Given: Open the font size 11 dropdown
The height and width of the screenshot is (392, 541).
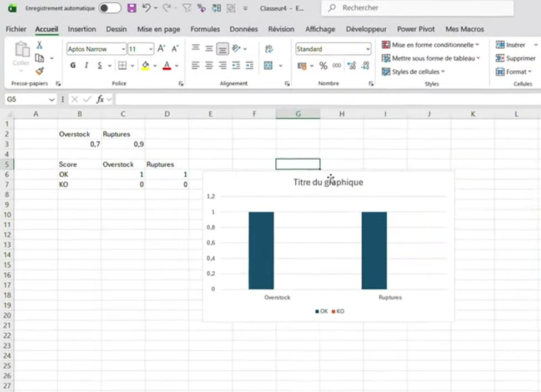Looking at the screenshot, I should click(x=151, y=49).
